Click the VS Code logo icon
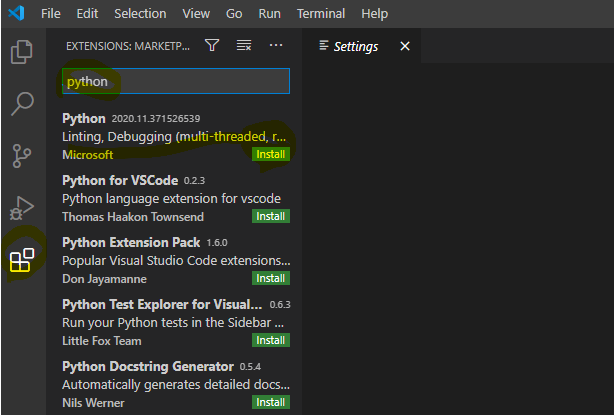614x415 pixels. point(16,13)
